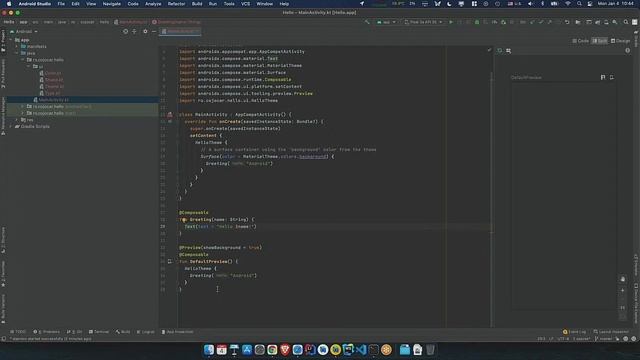The image size is (640, 360).
Task: Open the TODO tool window
Action: coord(18,332)
